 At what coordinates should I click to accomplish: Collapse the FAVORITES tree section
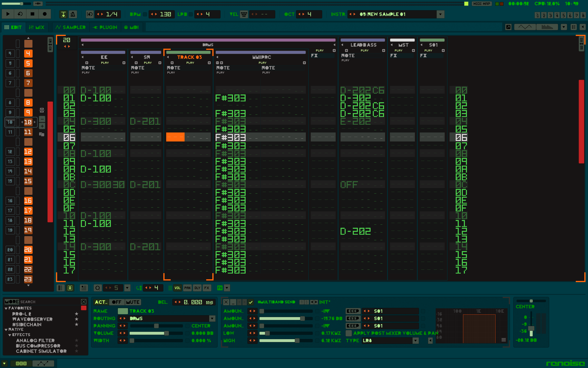[x=6, y=308]
